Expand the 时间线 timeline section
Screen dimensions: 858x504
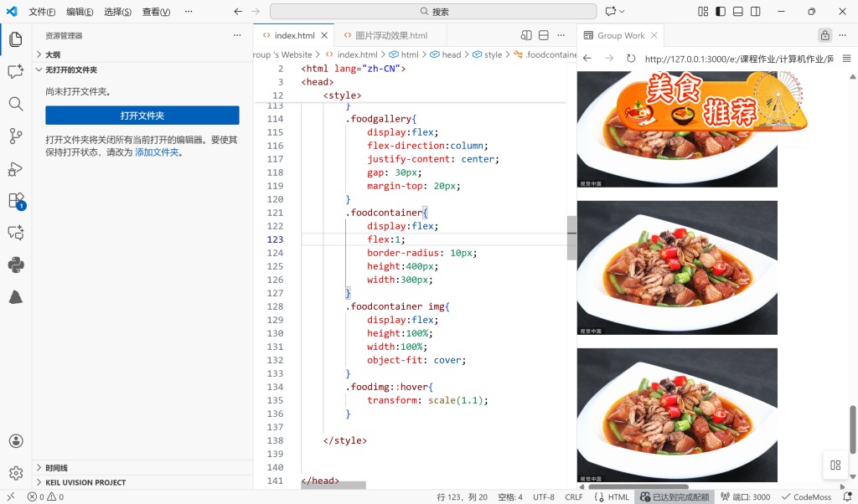[56, 468]
